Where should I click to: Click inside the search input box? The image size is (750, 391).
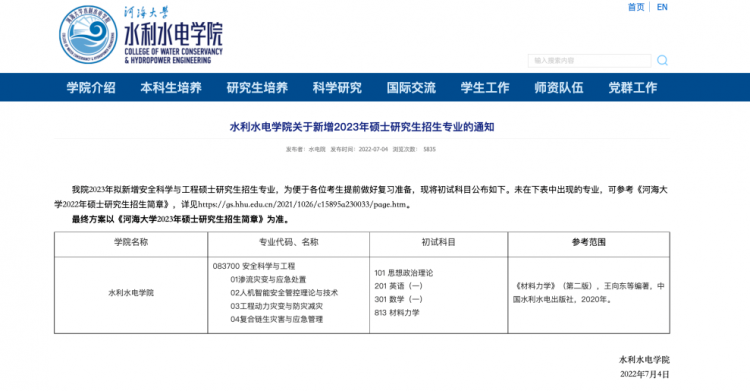[x=589, y=61]
